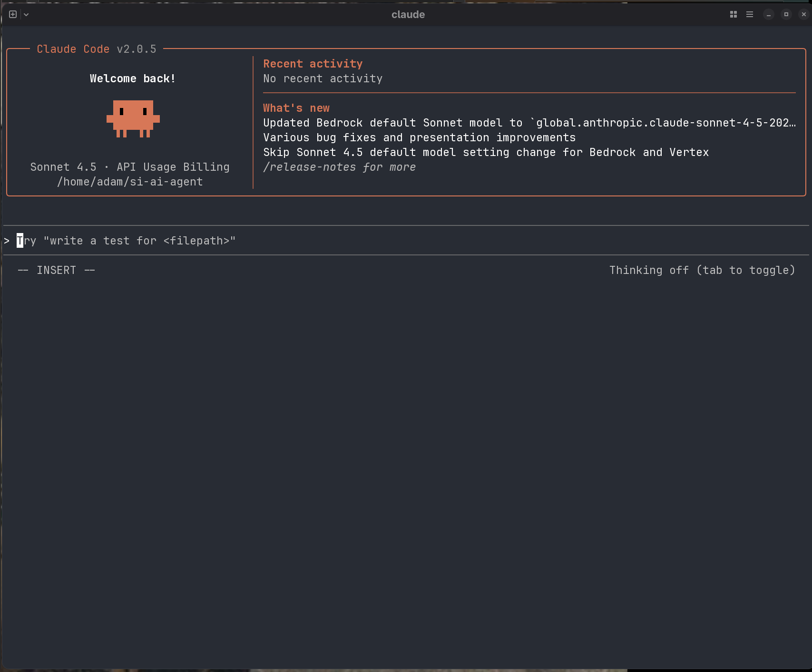Click the API Usage Billing text

[173, 167]
